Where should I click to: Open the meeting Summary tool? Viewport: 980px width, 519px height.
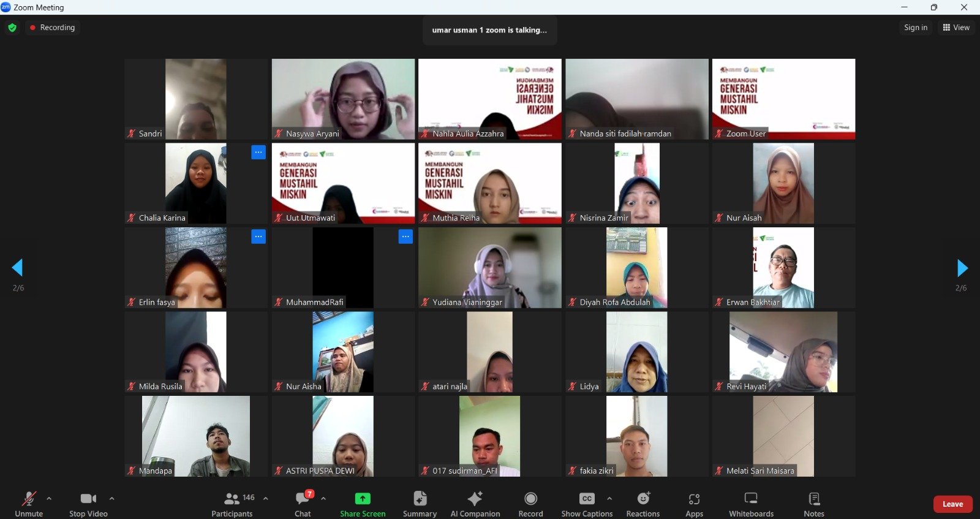[420, 499]
